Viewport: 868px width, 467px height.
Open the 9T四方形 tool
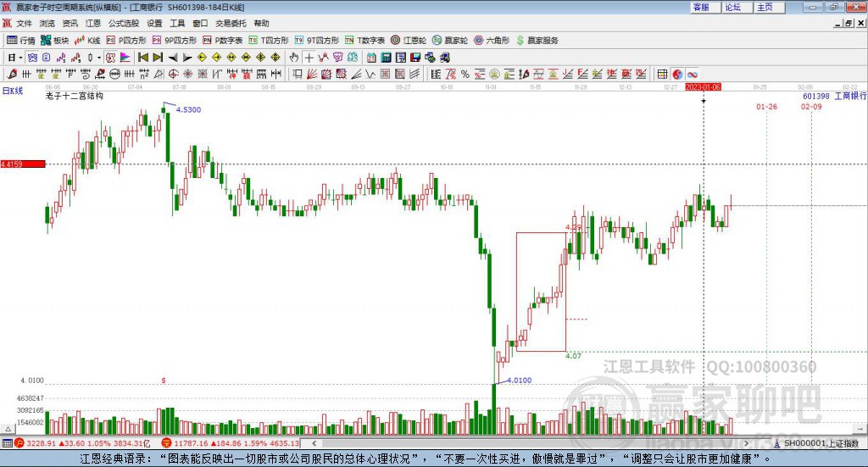click(x=317, y=41)
